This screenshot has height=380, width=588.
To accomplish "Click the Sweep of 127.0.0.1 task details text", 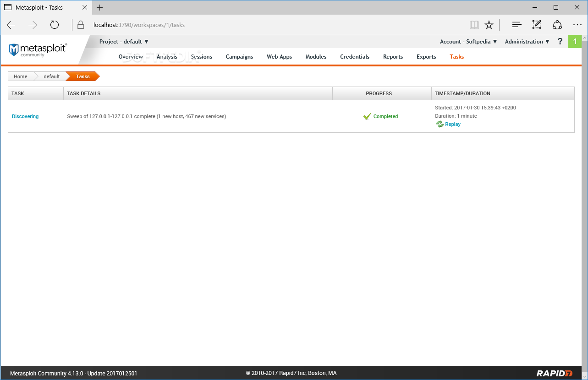I will [147, 116].
